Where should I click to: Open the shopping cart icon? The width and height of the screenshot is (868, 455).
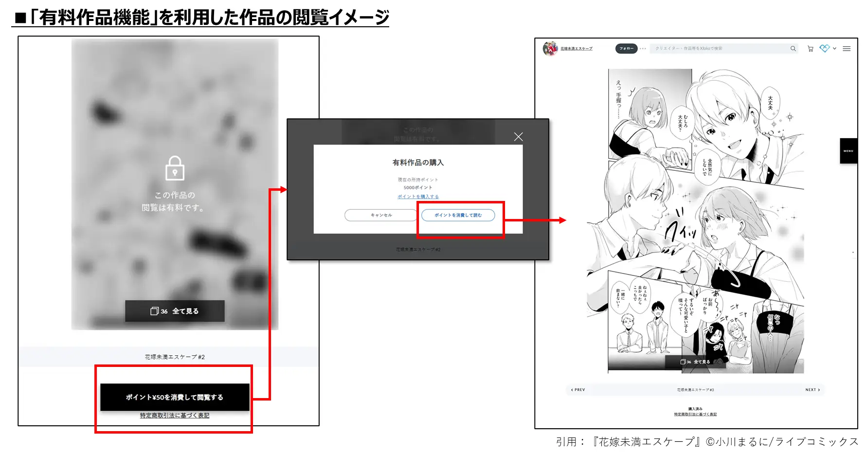811,49
